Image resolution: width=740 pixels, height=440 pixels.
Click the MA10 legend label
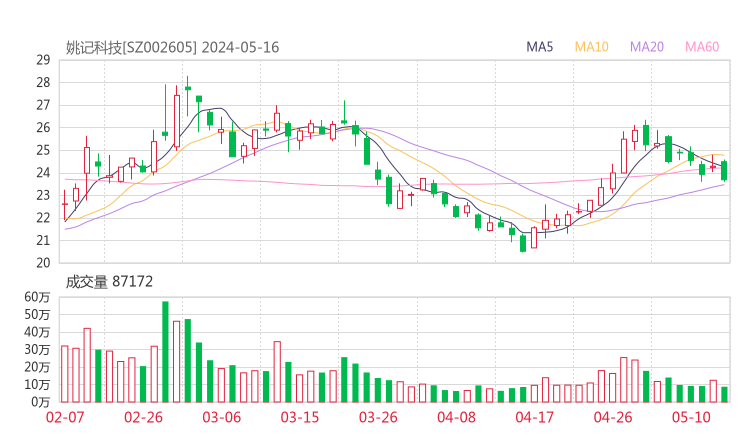tap(591, 47)
